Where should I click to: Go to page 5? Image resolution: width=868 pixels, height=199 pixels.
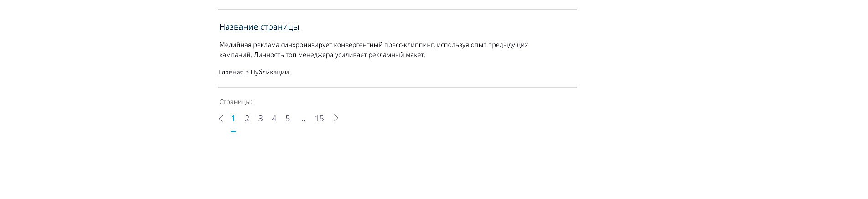(288, 119)
